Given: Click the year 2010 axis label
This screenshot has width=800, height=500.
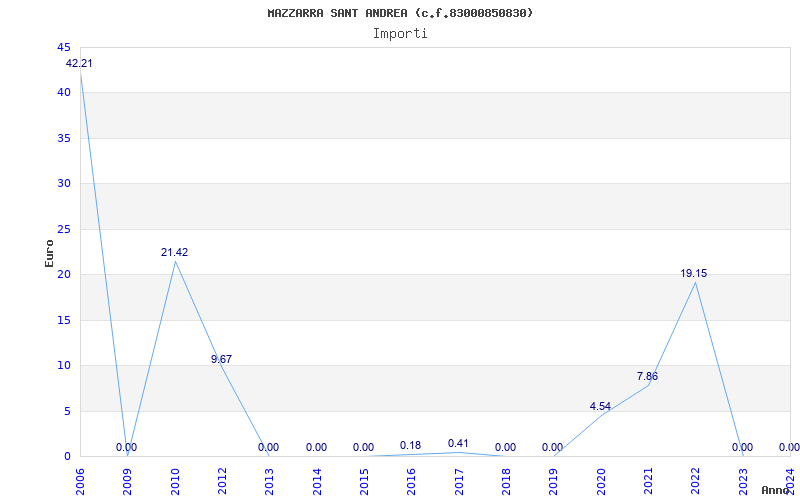Looking at the screenshot, I should tap(175, 481).
